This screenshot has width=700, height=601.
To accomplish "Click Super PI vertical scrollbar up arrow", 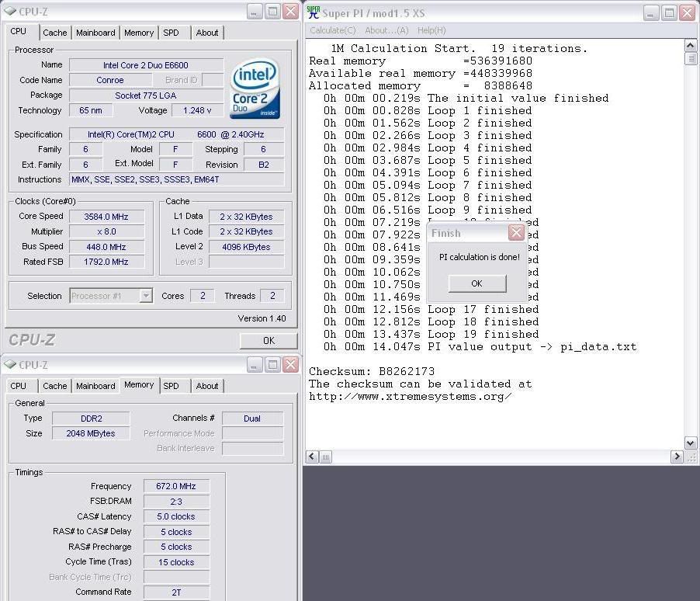I will point(690,45).
